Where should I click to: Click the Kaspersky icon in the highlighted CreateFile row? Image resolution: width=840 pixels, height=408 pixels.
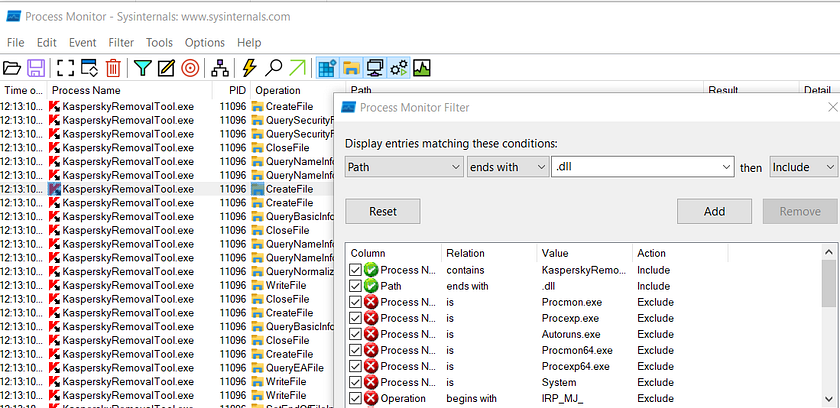(x=54, y=189)
